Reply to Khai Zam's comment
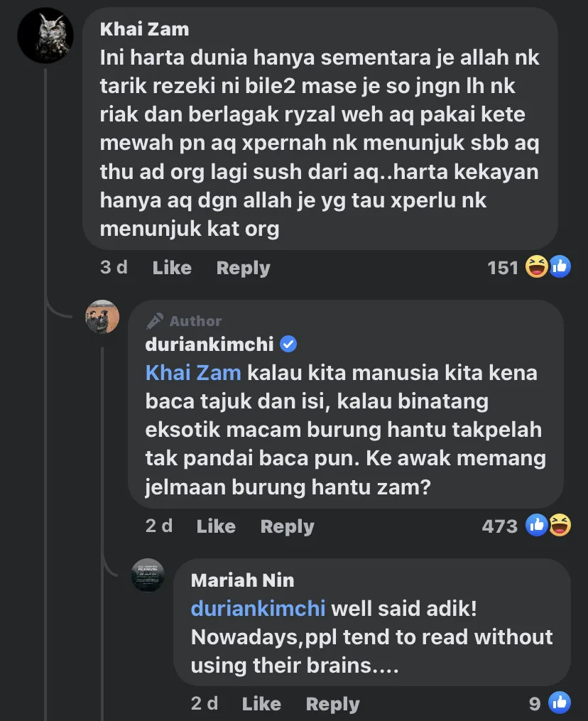This screenshot has height=721, width=588. pyautogui.click(x=243, y=268)
